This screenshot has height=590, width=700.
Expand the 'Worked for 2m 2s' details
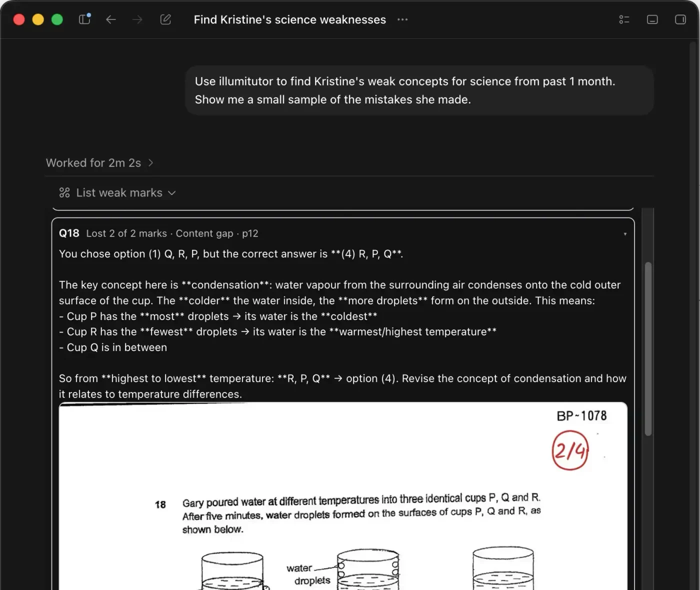click(x=99, y=163)
